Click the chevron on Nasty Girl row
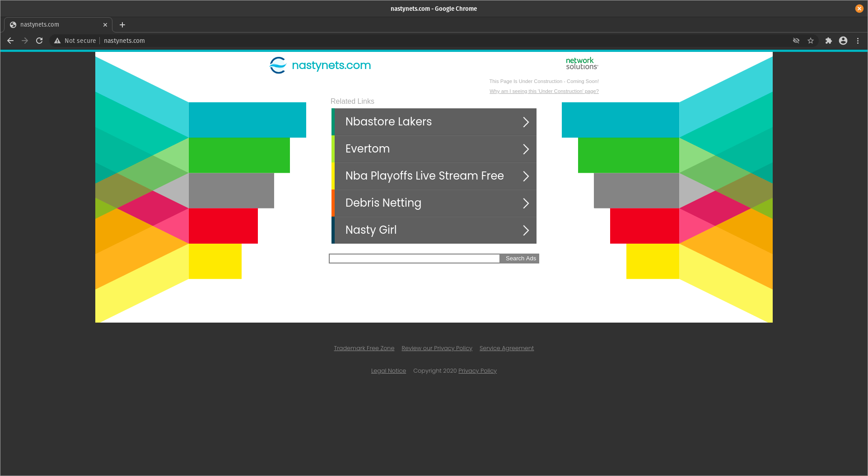Image resolution: width=868 pixels, height=476 pixels. coord(526,231)
